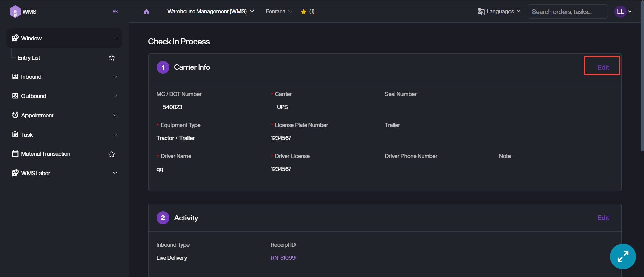Click step 2 Activity badge

click(163, 218)
